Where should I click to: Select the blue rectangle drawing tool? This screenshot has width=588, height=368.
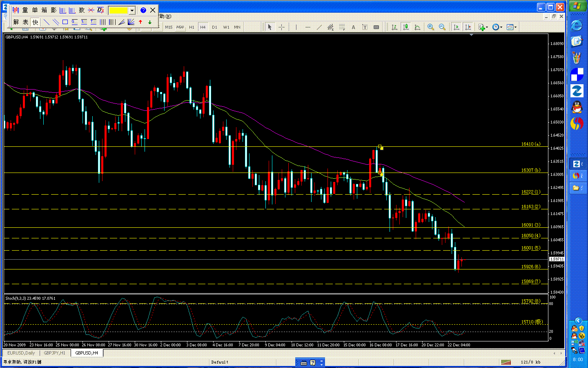(x=65, y=22)
